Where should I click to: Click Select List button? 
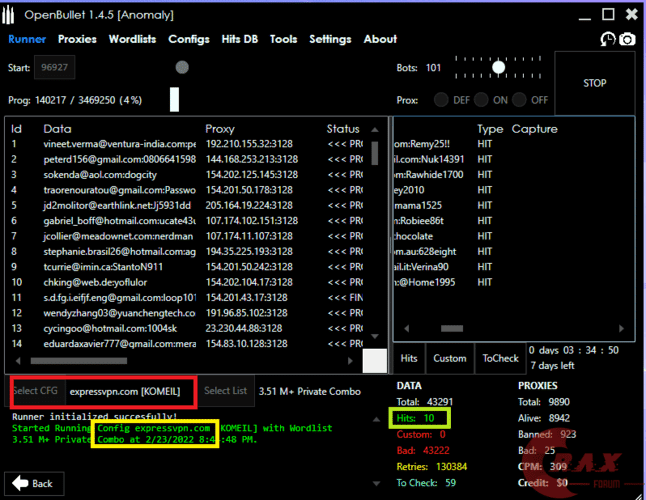(226, 391)
